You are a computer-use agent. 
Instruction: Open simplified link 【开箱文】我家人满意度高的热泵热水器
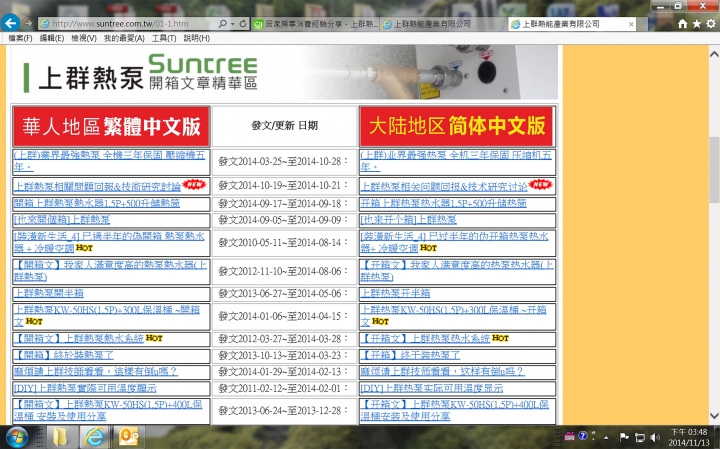(457, 271)
